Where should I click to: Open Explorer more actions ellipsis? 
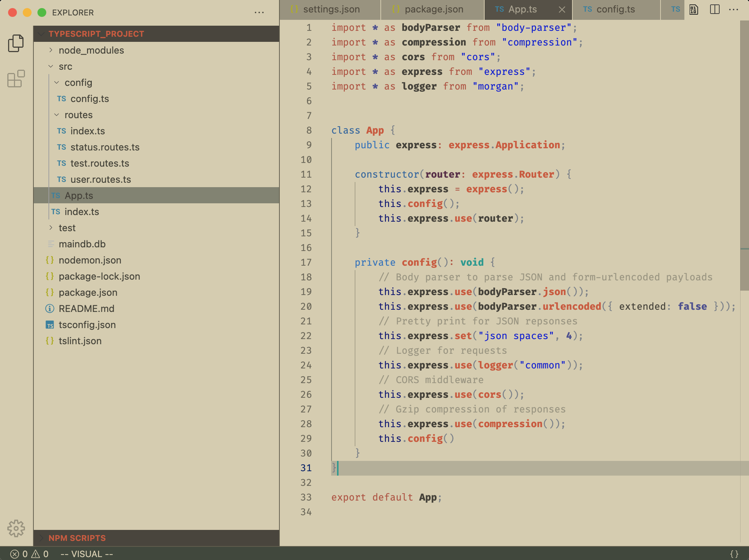(x=259, y=12)
